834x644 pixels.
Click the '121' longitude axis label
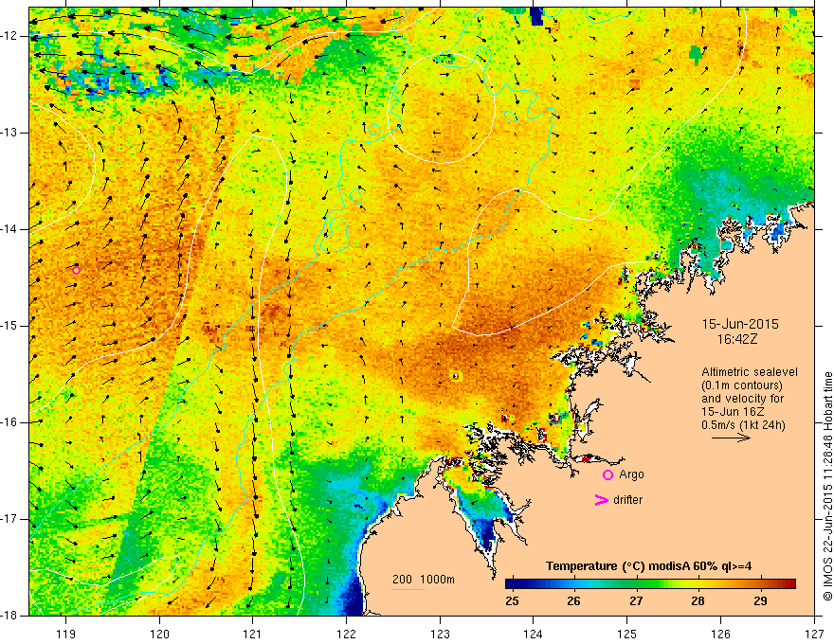point(253,634)
